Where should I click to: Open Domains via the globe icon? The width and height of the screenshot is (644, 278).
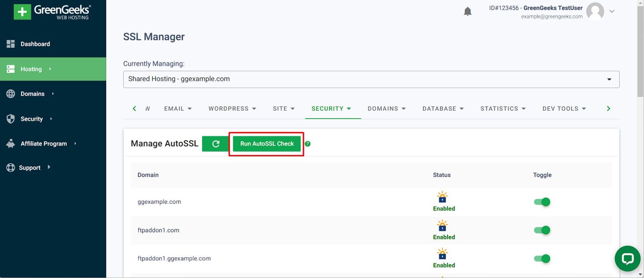coord(10,94)
